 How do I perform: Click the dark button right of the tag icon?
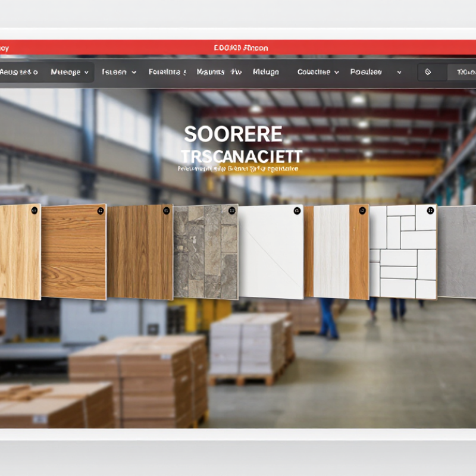(462, 72)
